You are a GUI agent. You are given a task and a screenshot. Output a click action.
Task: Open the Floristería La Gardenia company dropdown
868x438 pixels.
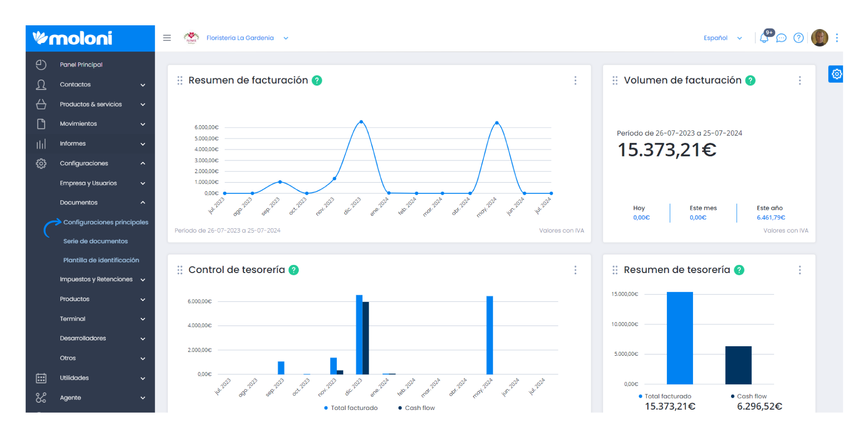247,38
